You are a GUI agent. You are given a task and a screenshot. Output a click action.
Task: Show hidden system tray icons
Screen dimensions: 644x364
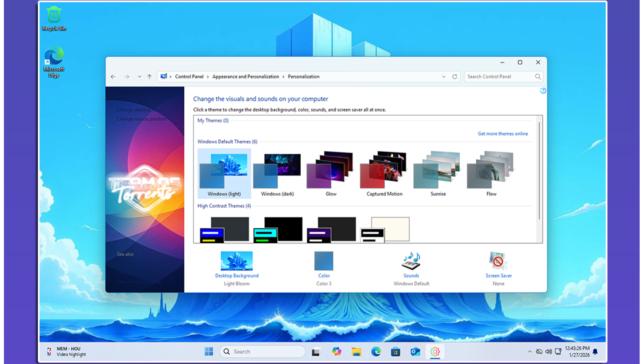pyautogui.click(x=529, y=352)
